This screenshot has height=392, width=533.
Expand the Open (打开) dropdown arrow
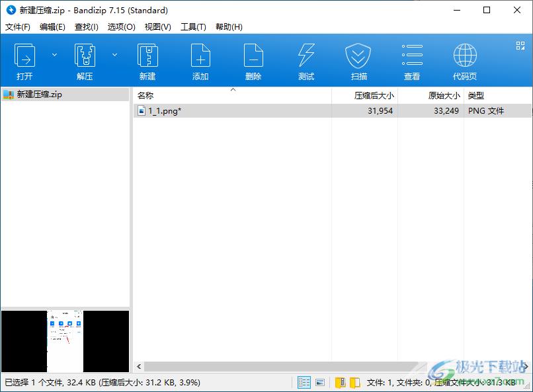tap(54, 55)
